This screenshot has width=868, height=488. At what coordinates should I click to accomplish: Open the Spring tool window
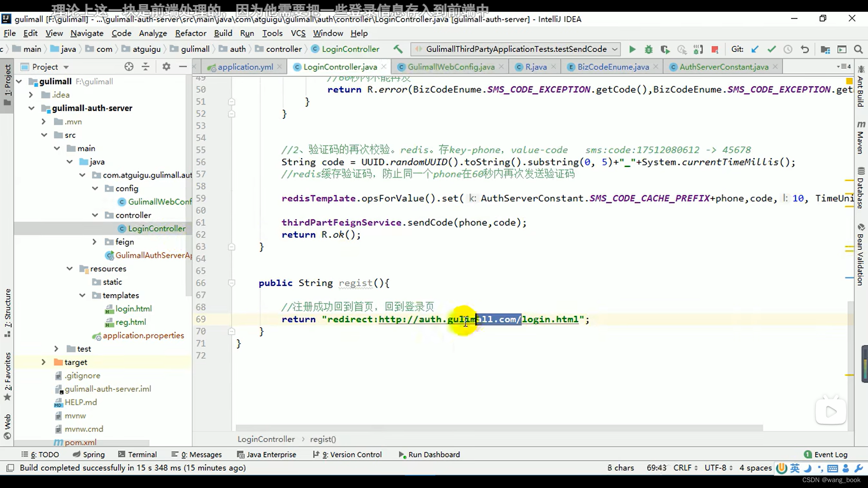click(89, 455)
